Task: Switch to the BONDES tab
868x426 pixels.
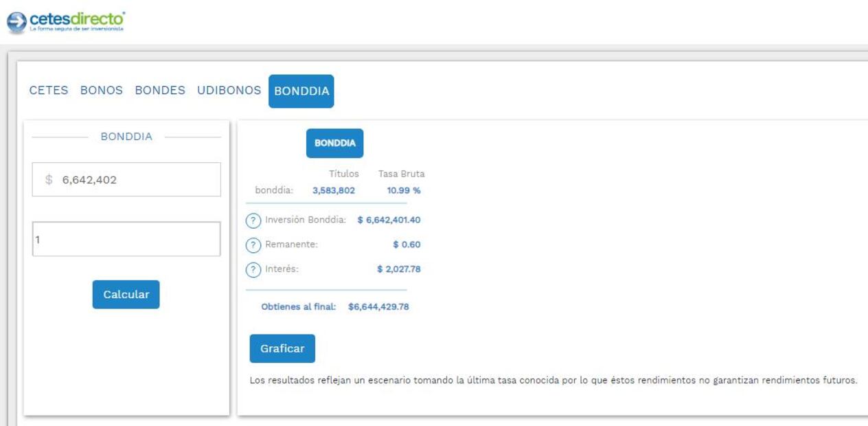Action: [160, 91]
